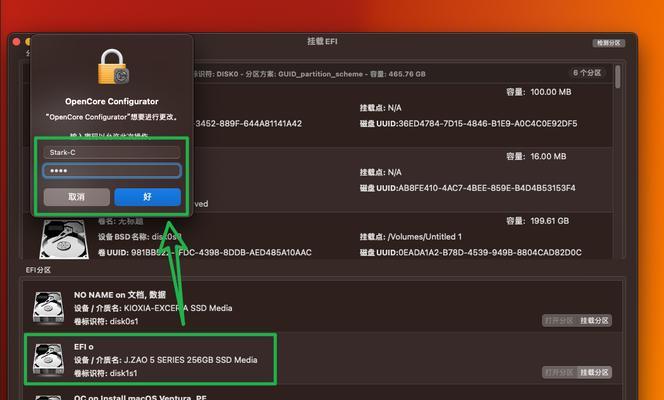The image size is (664, 400).
Task: Click the drive icon for EFI o partition
Action: 49,359
